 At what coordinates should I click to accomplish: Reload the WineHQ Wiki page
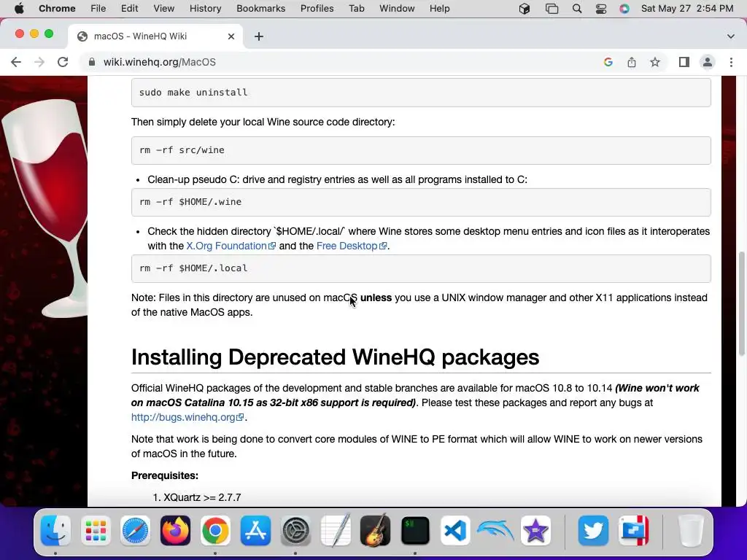pos(63,62)
